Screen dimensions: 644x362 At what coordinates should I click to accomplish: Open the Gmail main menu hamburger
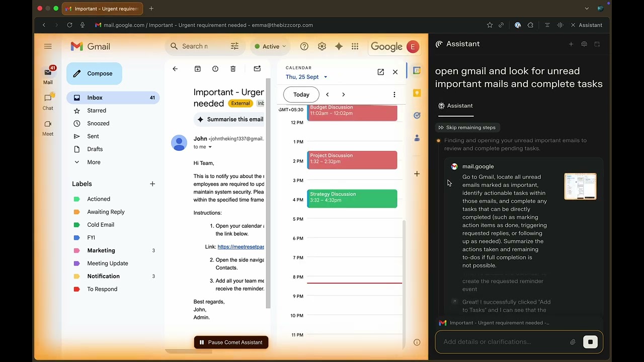point(48,46)
